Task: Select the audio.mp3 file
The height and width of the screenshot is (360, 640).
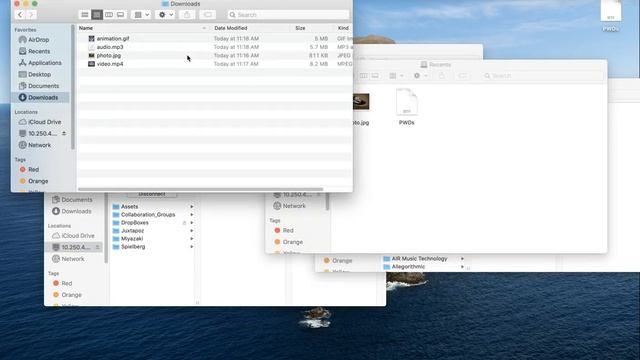Action: tap(110, 47)
